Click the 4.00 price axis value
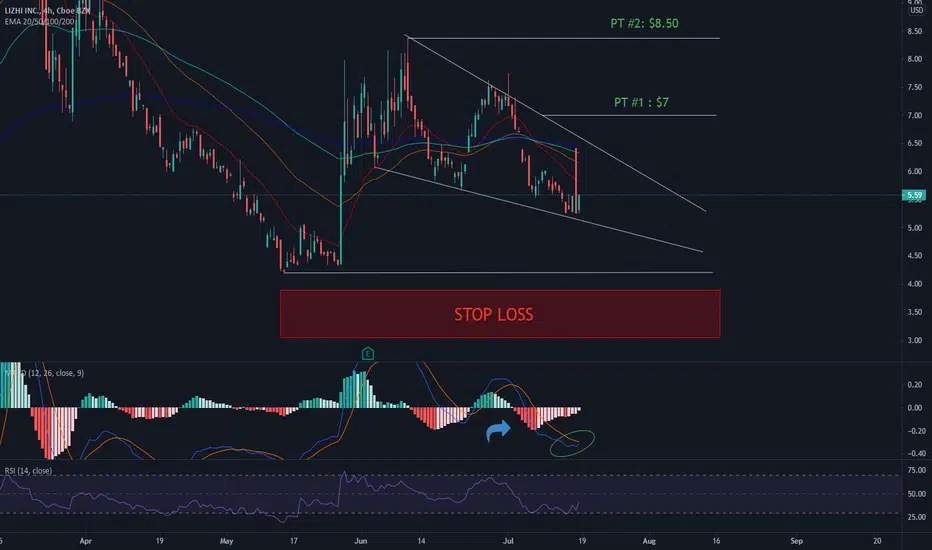This screenshot has height=550, width=932. tap(915, 284)
